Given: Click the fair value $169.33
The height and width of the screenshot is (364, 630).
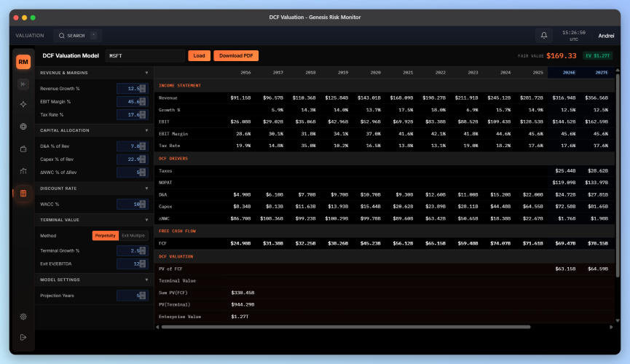Looking at the screenshot, I should click(562, 56).
